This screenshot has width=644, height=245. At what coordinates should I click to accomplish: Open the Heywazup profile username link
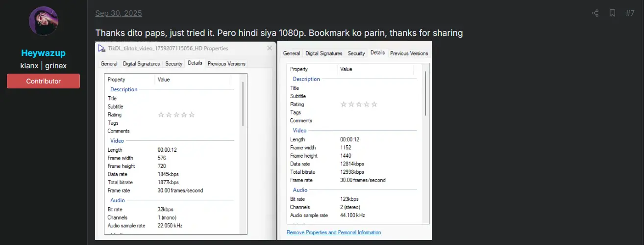(44, 53)
